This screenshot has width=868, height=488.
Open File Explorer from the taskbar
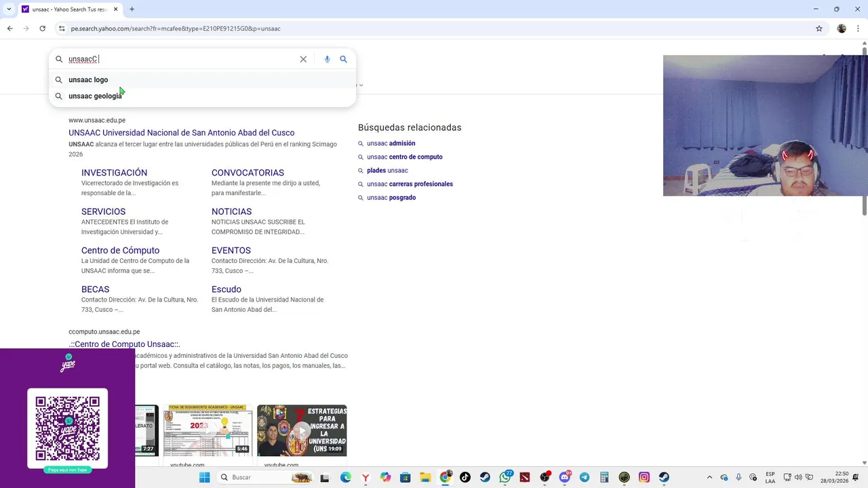[425, 477]
